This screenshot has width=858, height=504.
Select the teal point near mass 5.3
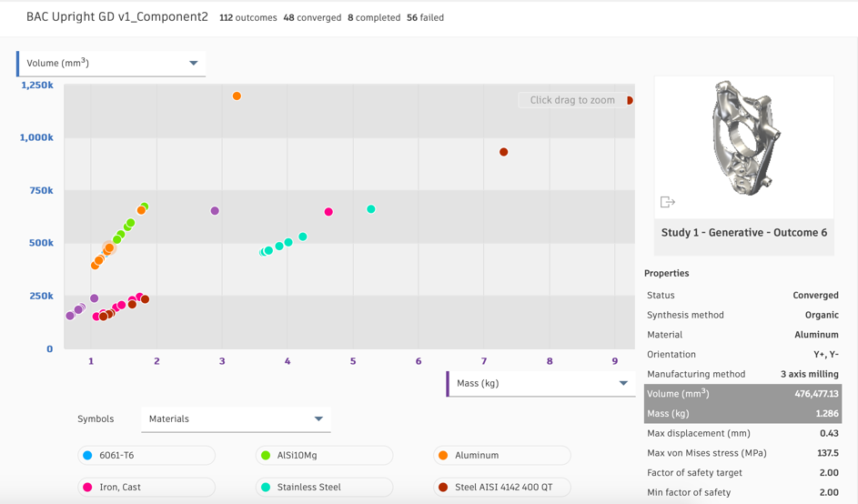point(371,209)
